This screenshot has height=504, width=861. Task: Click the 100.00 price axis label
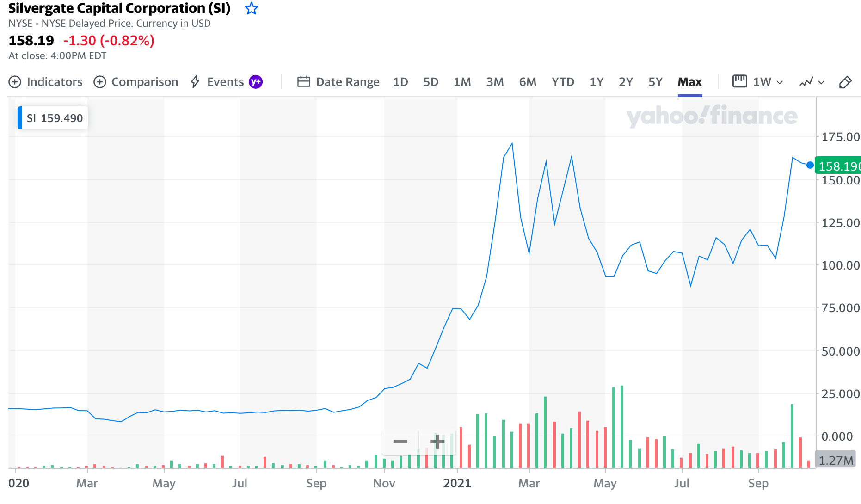click(x=840, y=265)
